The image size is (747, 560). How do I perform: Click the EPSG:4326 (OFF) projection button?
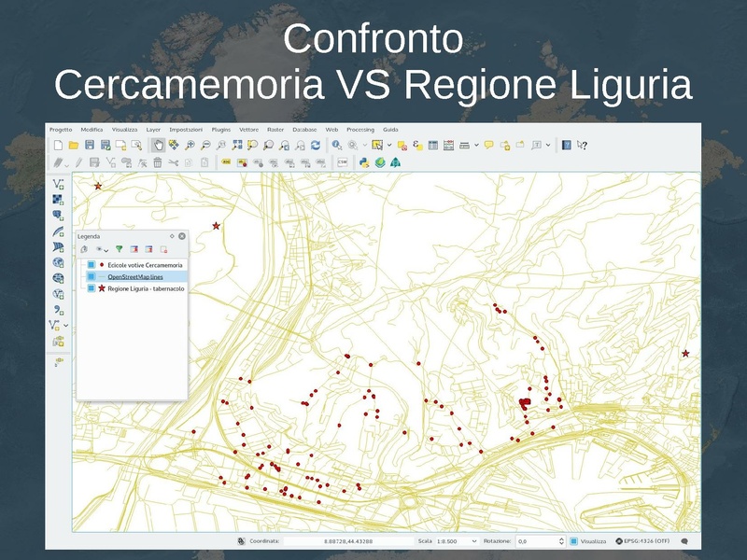[644, 539]
